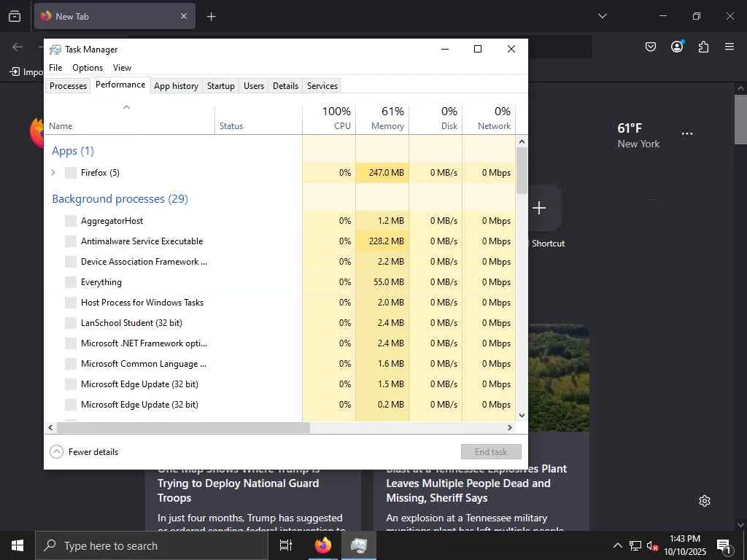The height and width of the screenshot is (560, 747).
Task: Switch to the Startup tab
Action: point(220,86)
